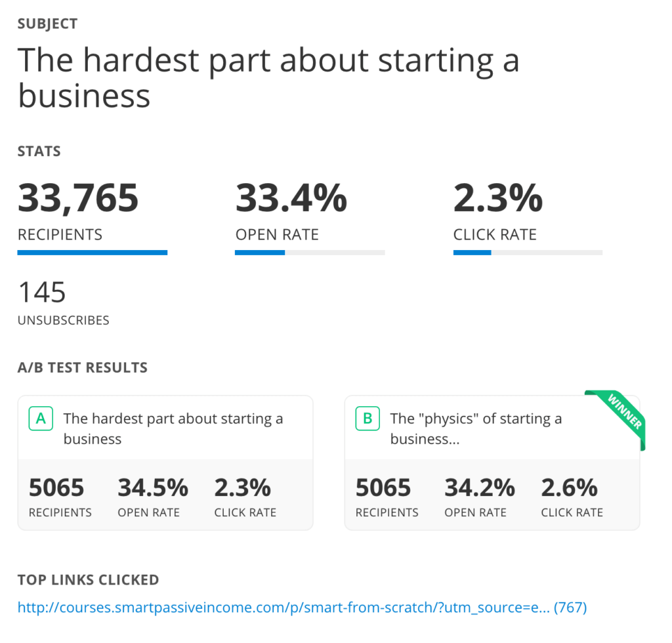This screenshot has height=643, width=672.
Task: Toggle the variant A results card
Action: click(x=164, y=463)
